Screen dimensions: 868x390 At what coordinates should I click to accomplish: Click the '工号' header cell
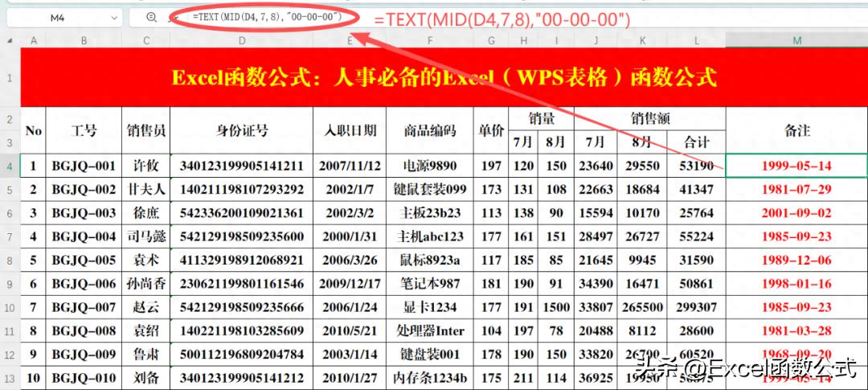84,131
